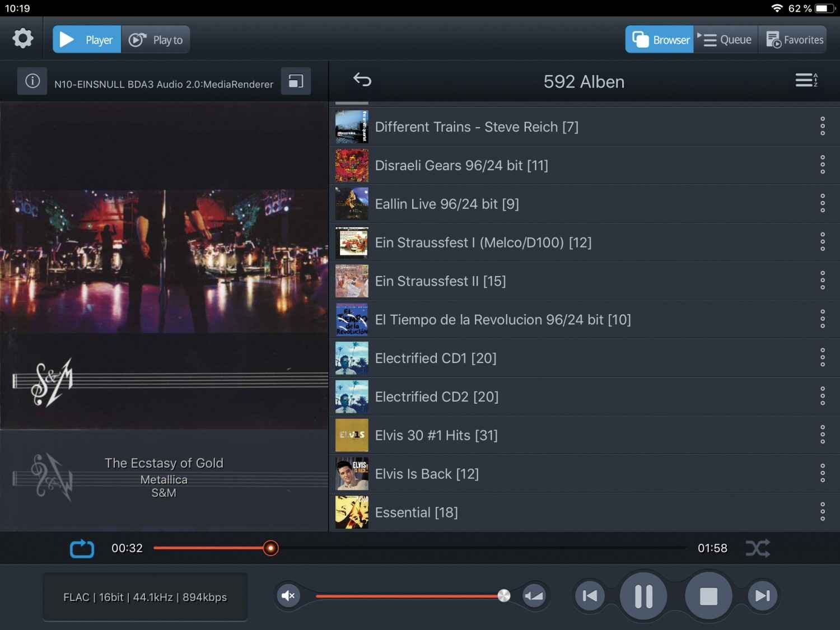Open the A-Z sort menu icon

tap(806, 80)
